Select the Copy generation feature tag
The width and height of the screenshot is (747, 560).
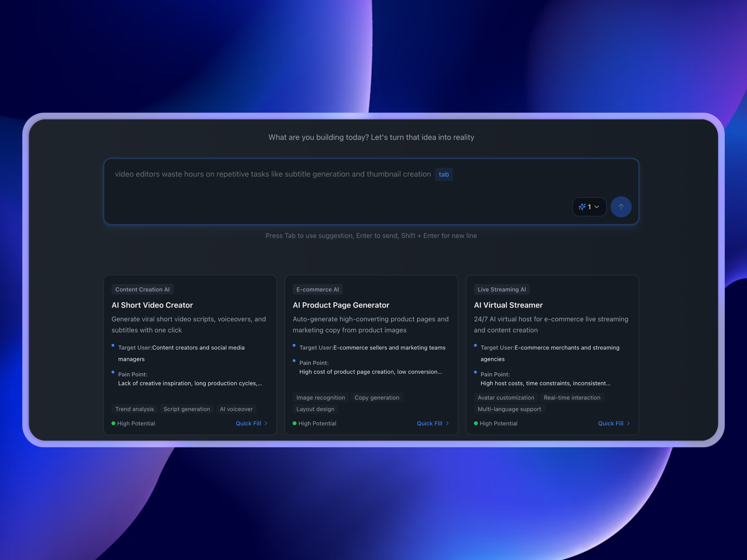pos(377,397)
